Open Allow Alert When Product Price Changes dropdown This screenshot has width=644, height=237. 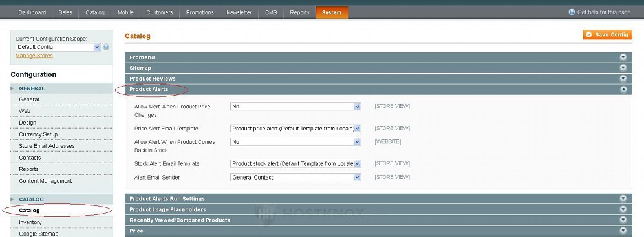[x=295, y=107]
